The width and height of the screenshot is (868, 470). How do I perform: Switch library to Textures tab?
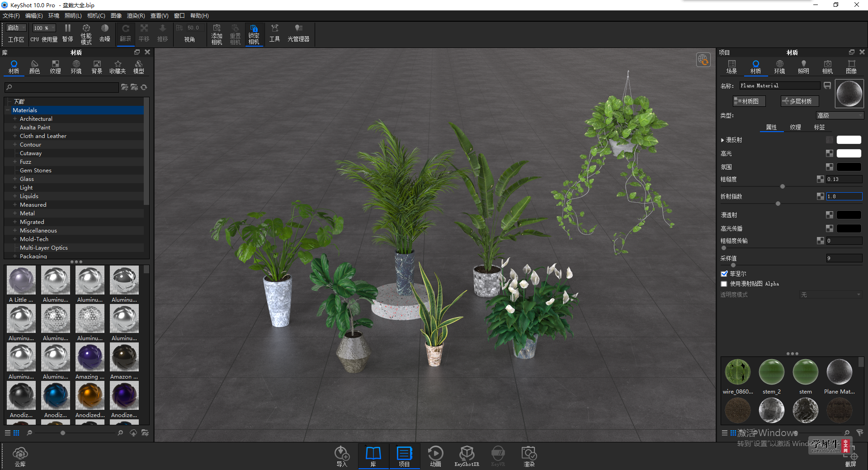55,67
